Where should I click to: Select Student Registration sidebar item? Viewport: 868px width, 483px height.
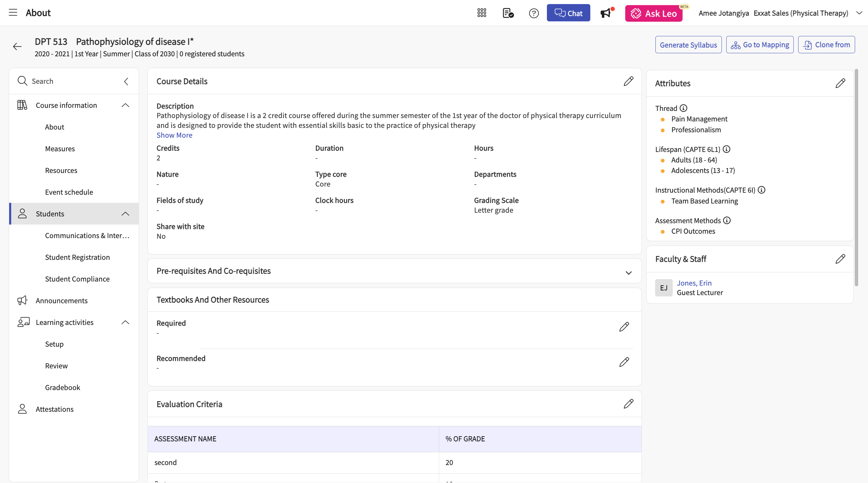click(77, 257)
